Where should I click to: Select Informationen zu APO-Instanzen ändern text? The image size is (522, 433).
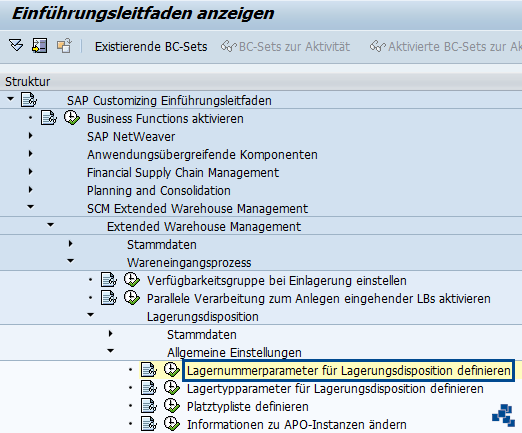297,425
